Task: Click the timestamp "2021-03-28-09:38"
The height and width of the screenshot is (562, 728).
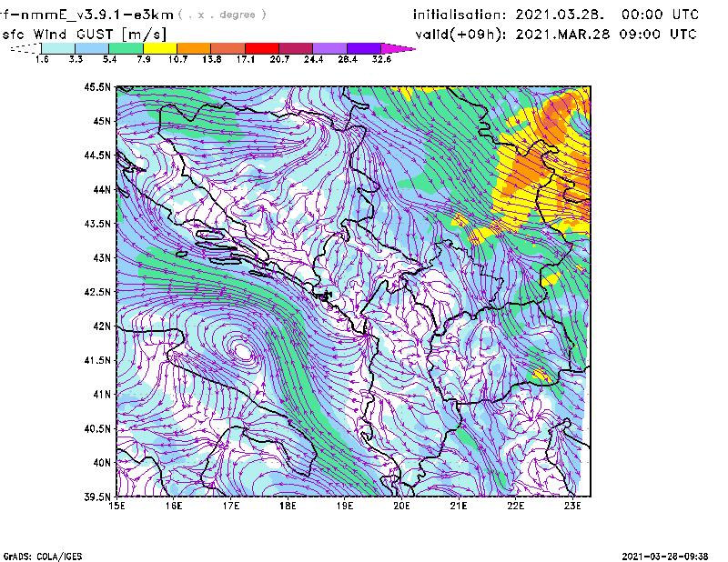Action: tap(665, 557)
